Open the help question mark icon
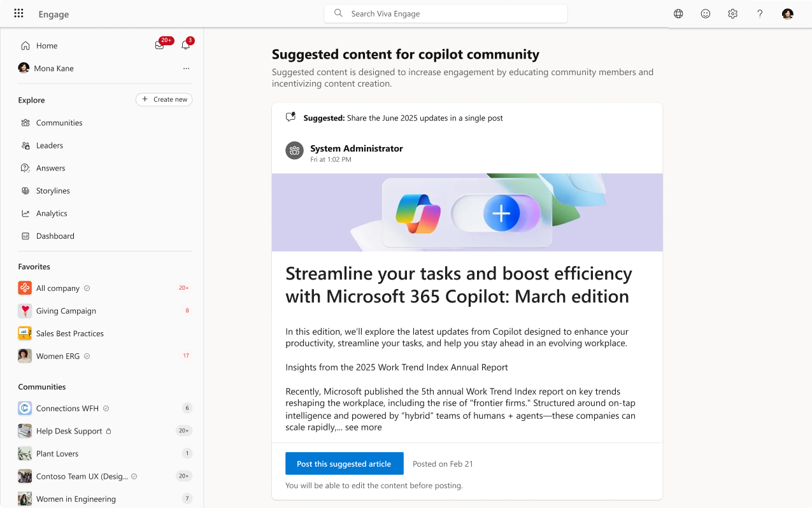 tap(760, 13)
